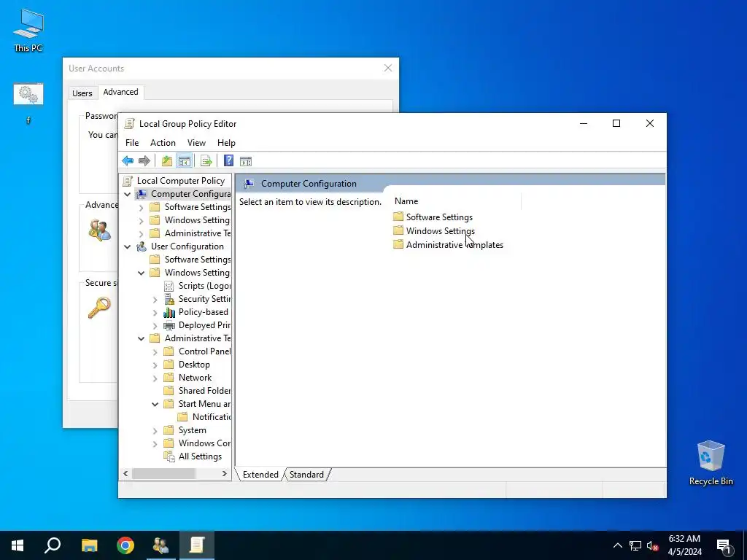Select Deployed Printers tree item
Viewport: 747px width, 560px height.
tap(204, 324)
